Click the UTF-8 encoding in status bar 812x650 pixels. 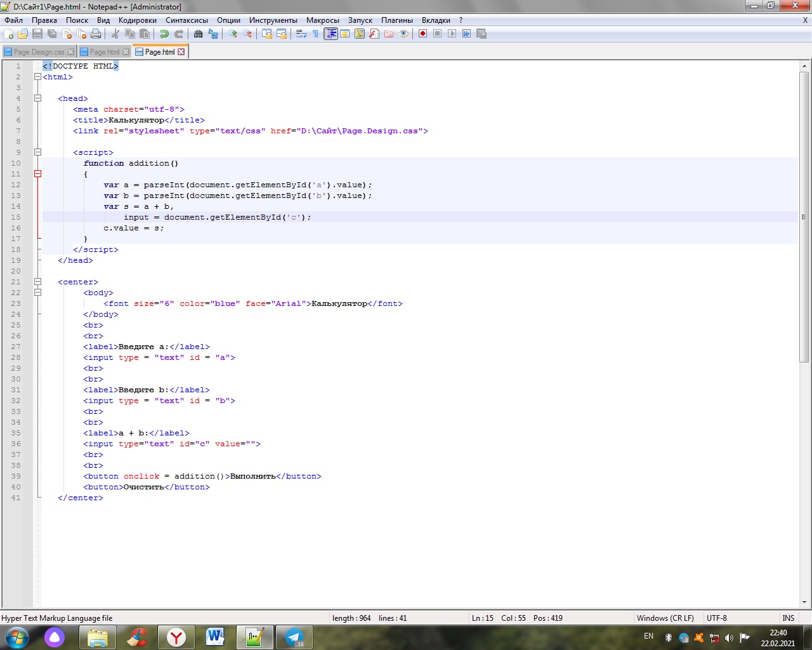(717, 618)
